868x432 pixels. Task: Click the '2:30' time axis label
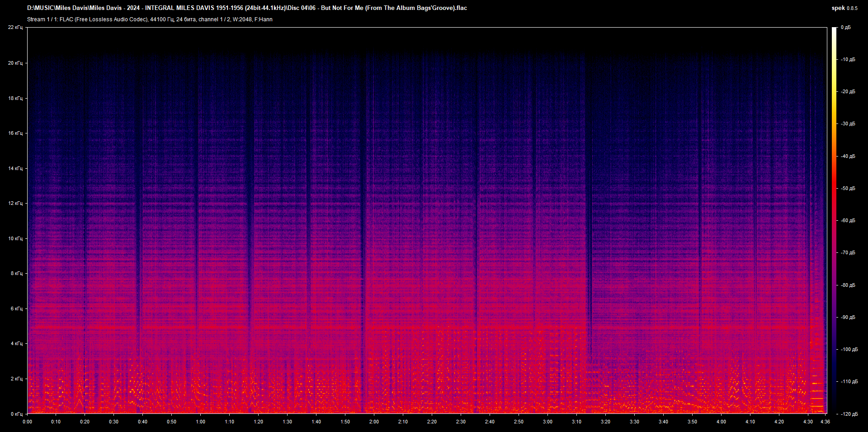[461, 422]
